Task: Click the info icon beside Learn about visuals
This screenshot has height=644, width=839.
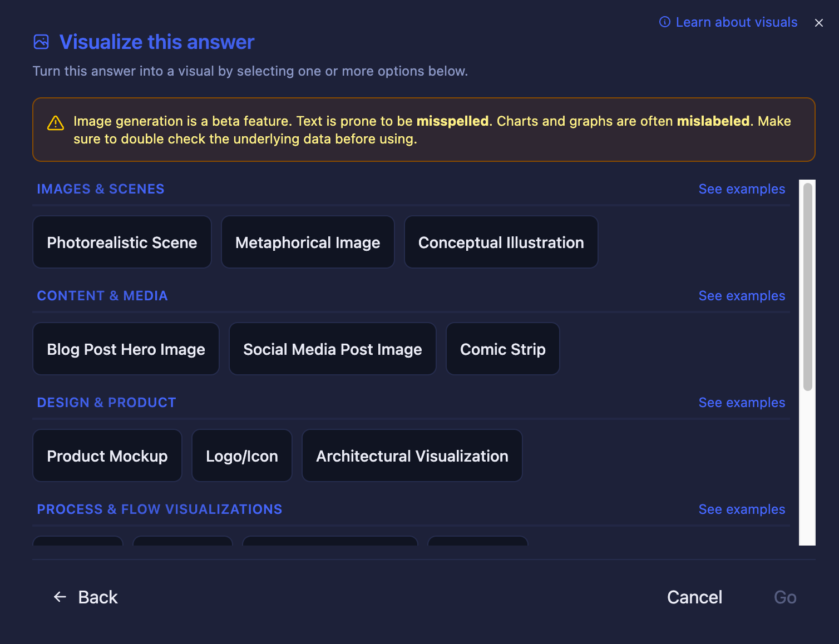Action: [x=664, y=22]
